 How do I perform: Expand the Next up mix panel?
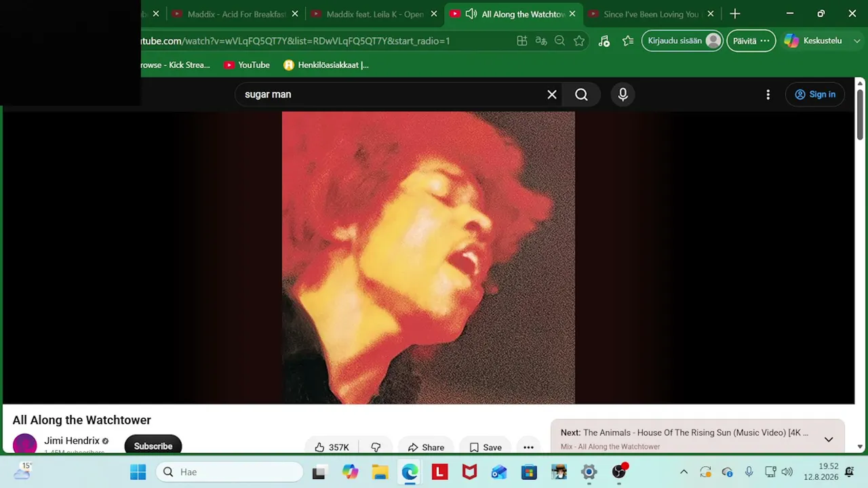coord(829,439)
